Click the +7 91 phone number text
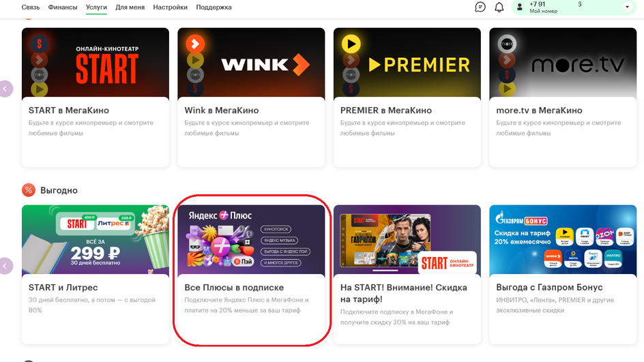Viewport: 644px width, 362px height. click(x=538, y=4)
